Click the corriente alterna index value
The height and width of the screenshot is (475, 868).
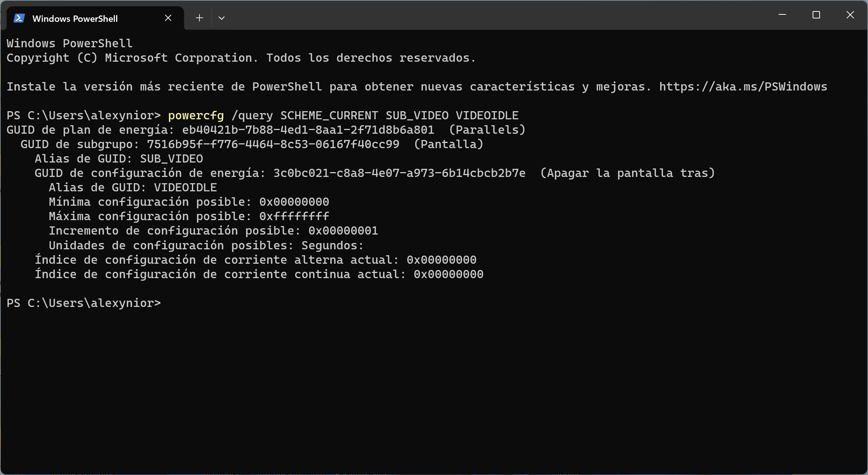pos(441,260)
